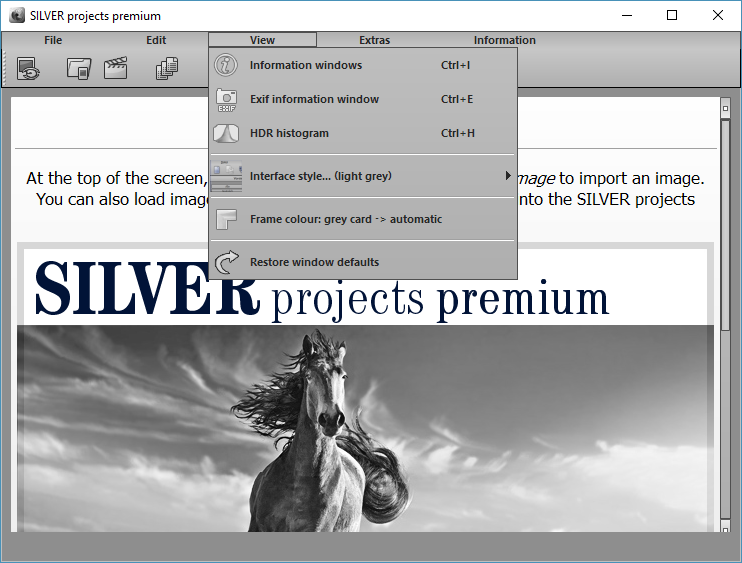The width and height of the screenshot is (742, 563).
Task: Click the SILVER projects premium logo
Action: point(322,291)
